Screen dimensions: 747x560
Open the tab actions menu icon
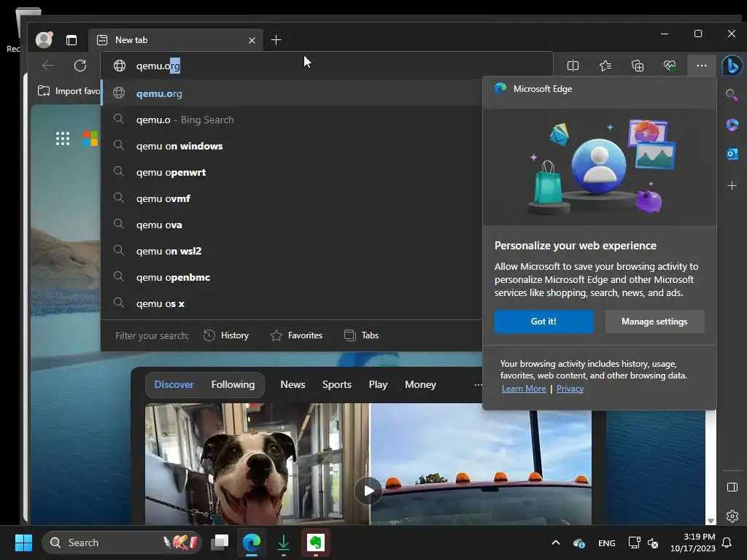coord(71,40)
